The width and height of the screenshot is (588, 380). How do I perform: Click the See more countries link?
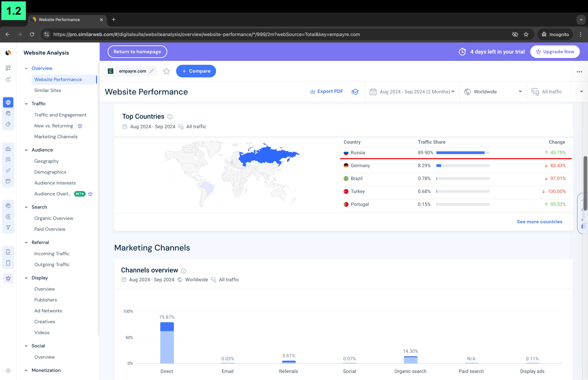tap(540, 222)
